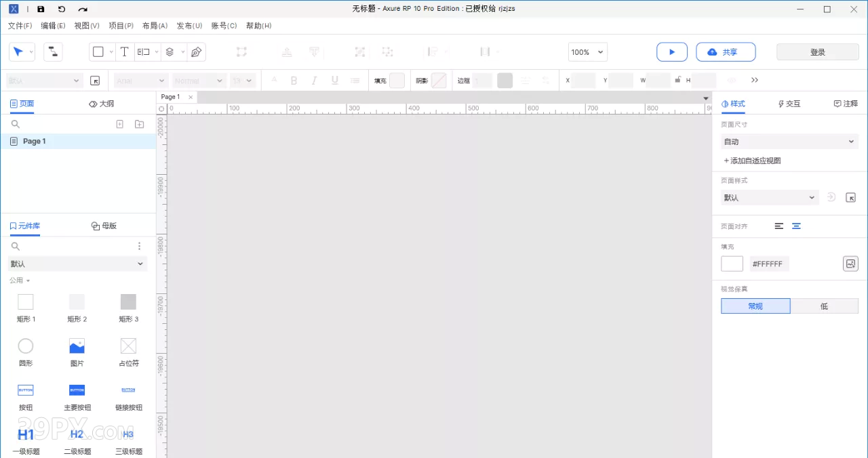Click the add folder icon

tap(139, 124)
